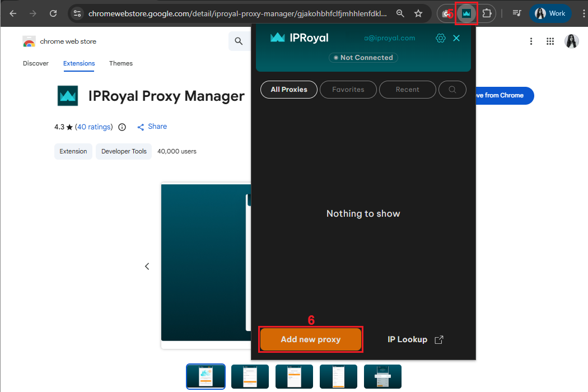The width and height of the screenshot is (588, 392).
Task: Click the proxy search magnifier icon
Action: [x=452, y=90]
